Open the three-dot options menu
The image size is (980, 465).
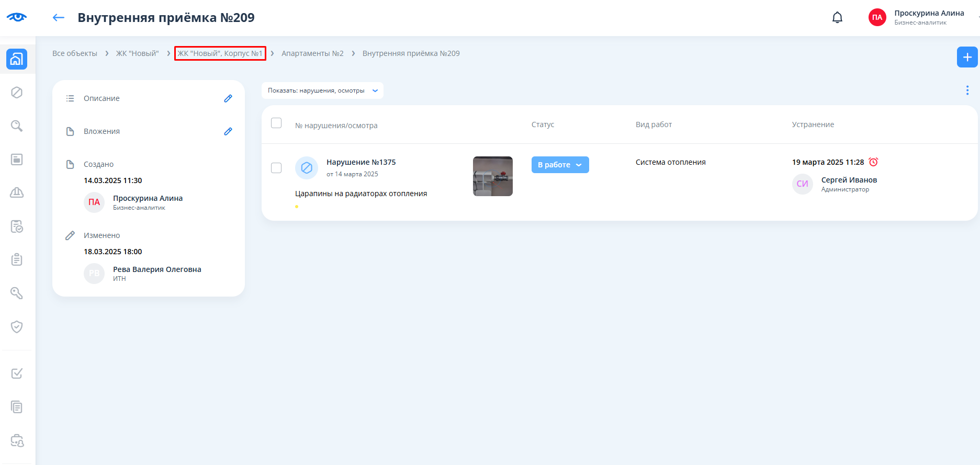(967, 90)
